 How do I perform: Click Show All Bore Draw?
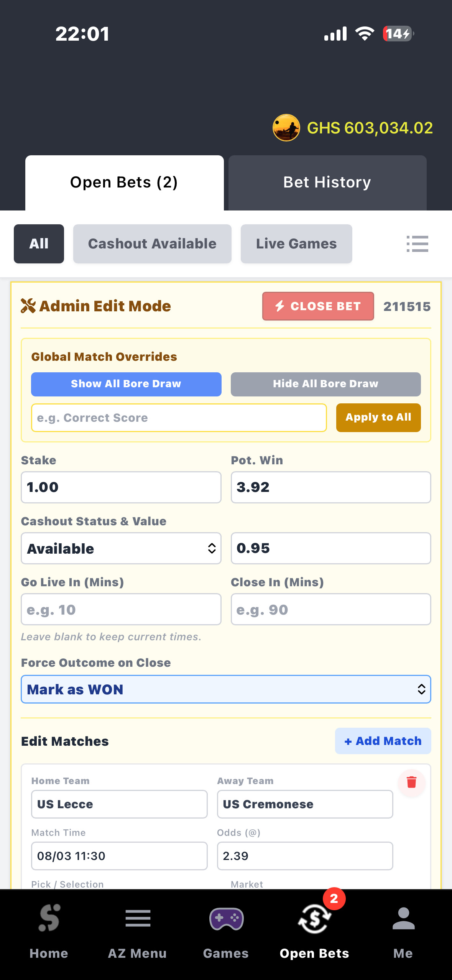pos(126,384)
